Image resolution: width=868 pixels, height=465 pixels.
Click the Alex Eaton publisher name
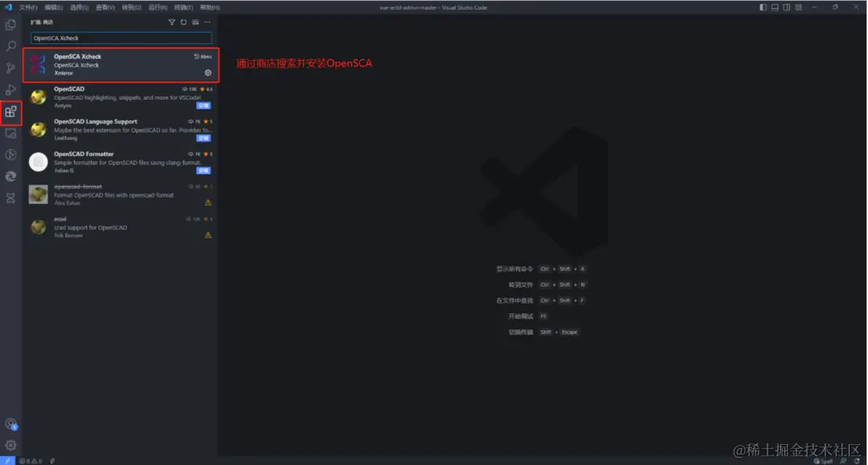click(67, 203)
